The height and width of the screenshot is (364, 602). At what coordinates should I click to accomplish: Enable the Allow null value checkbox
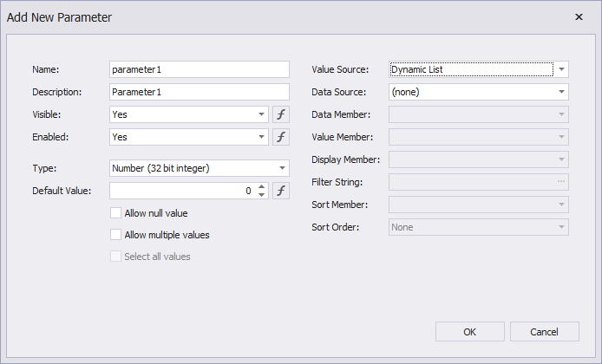coord(116,213)
